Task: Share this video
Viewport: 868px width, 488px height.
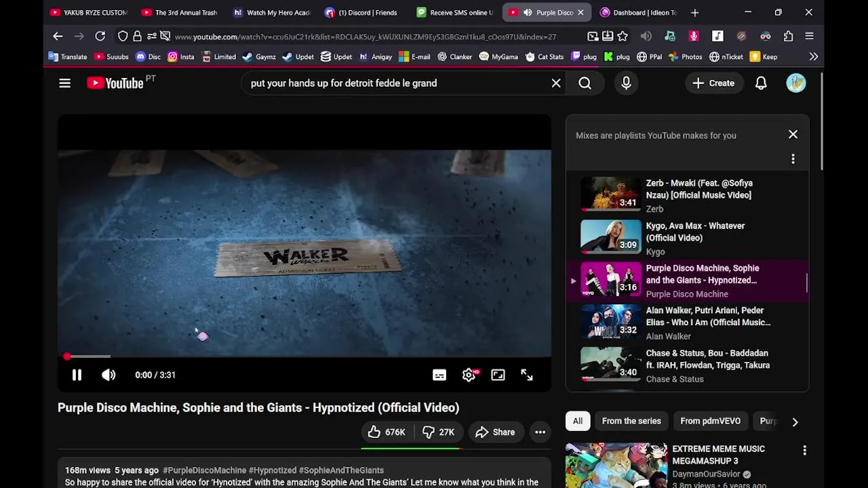Action: [x=495, y=432]
